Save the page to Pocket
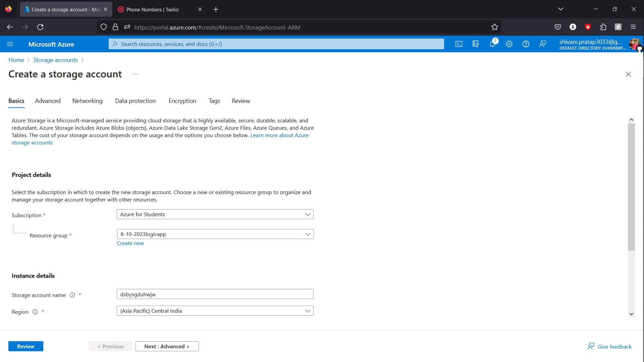Screen dimensions: 644x362 558,27
